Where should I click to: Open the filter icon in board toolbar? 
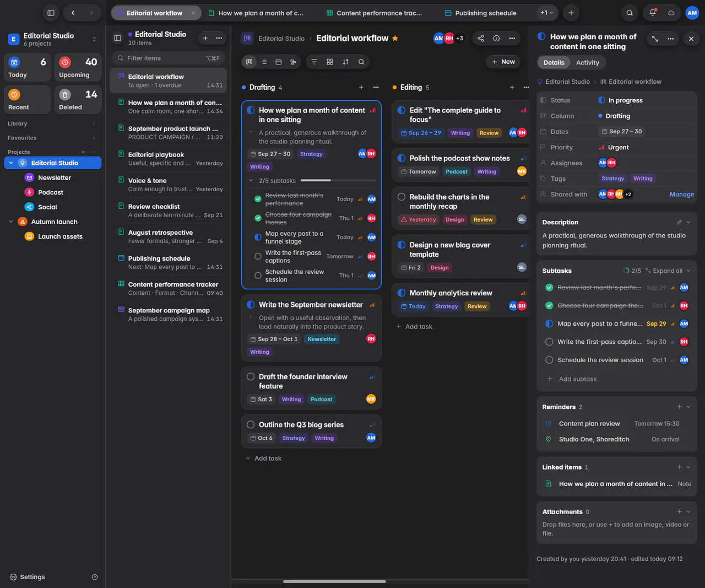click(x=314, y=62)
